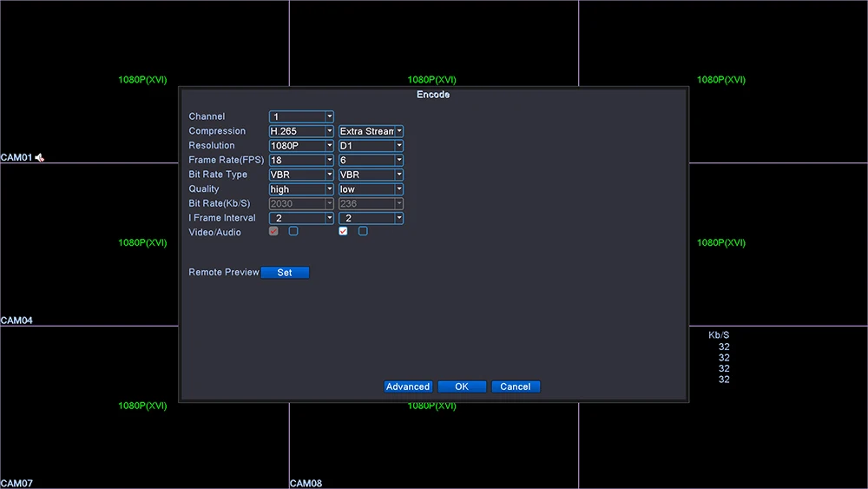
Task: Toggle main stream video checkbox
Action: point(273,231)
